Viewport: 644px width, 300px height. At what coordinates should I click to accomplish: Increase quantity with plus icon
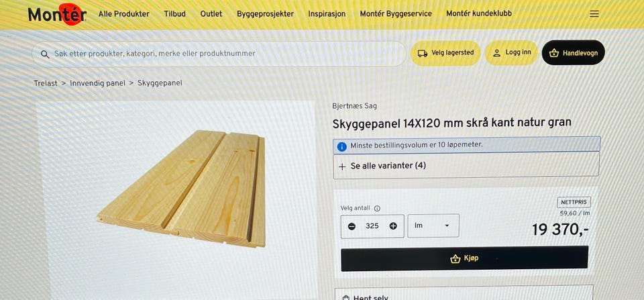(393, 226)
